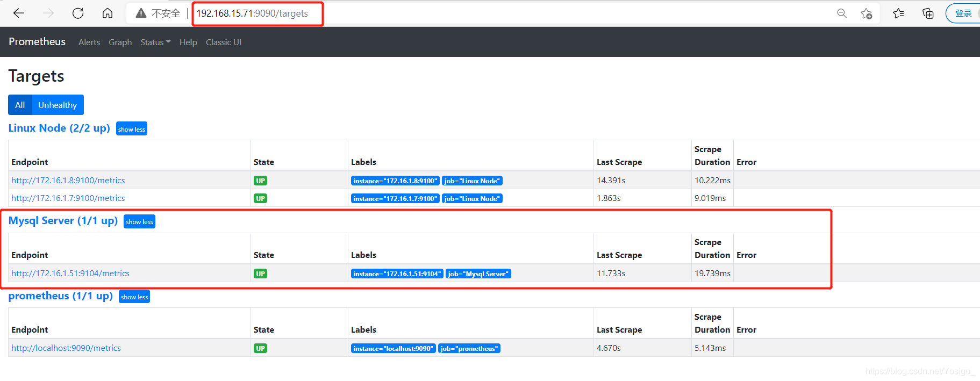The image size is (980, 381).
Task: Click scrape duration 10.222ms
Action: 712,181
